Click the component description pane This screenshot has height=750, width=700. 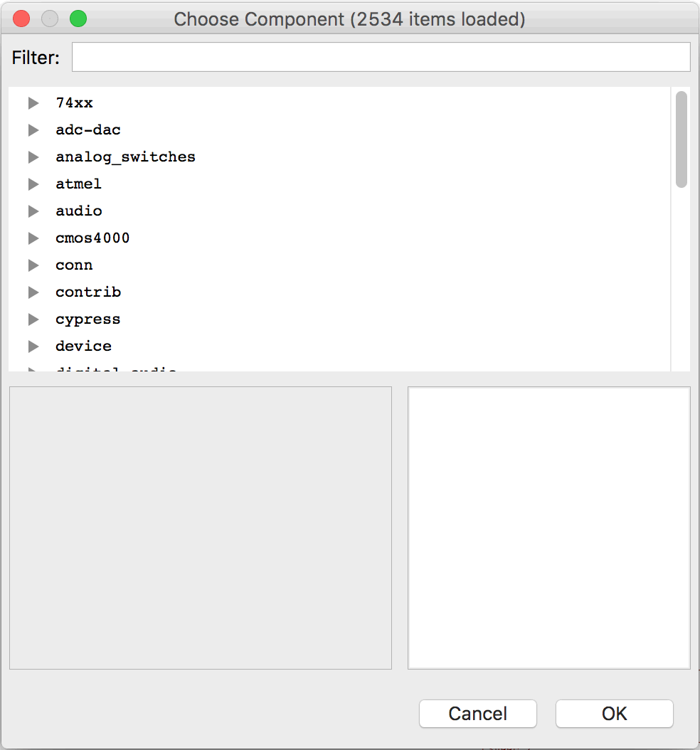tap(549, 528)
